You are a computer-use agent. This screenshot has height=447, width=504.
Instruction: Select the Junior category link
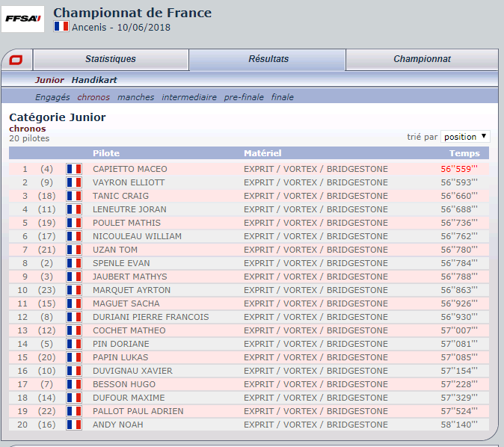49,80
